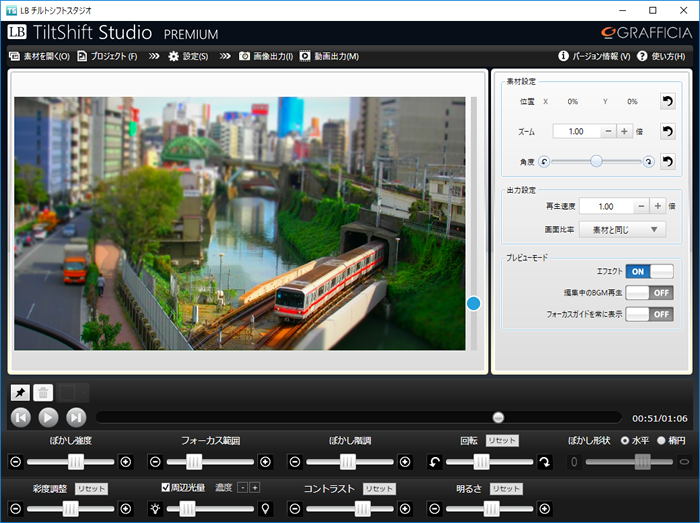Toggle フォーカスガイドを常に表示 switch
Viewport: 700px width, 523px height.
(x=650, y=314)
